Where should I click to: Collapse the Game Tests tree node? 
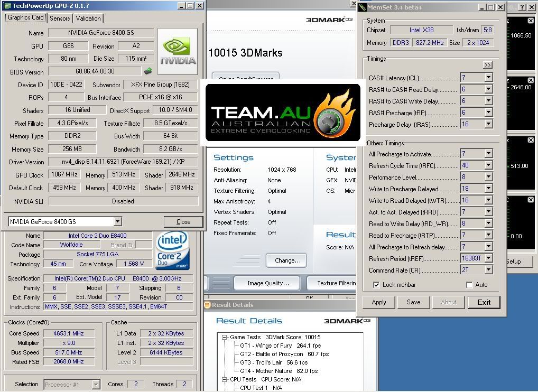click(x=225, y=338)
